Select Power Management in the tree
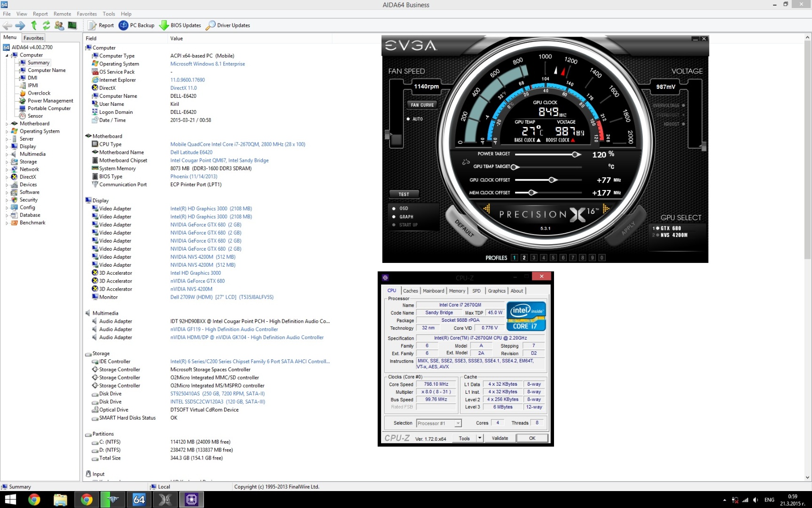 (x=50, y=101)
